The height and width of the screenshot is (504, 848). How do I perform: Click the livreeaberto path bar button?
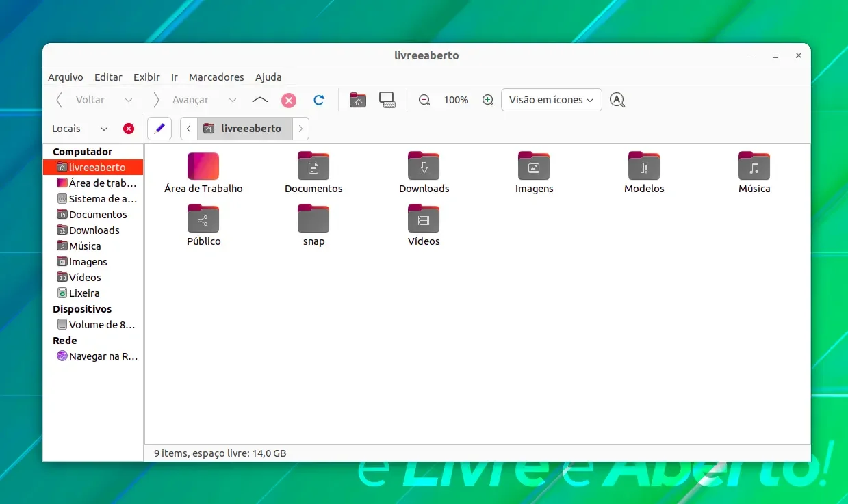[x=244, y=129]
